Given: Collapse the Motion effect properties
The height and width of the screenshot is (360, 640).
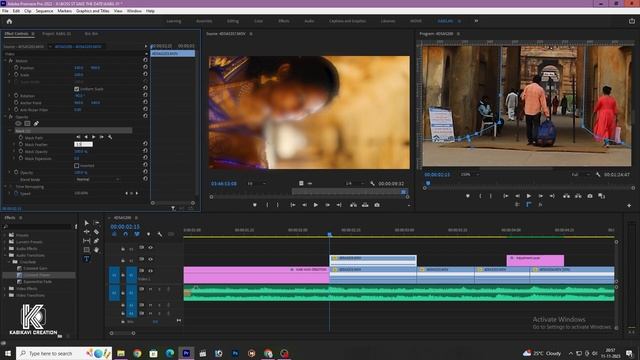Looking at the screenshot, I should pyautogui.click(x=6, y=60).
